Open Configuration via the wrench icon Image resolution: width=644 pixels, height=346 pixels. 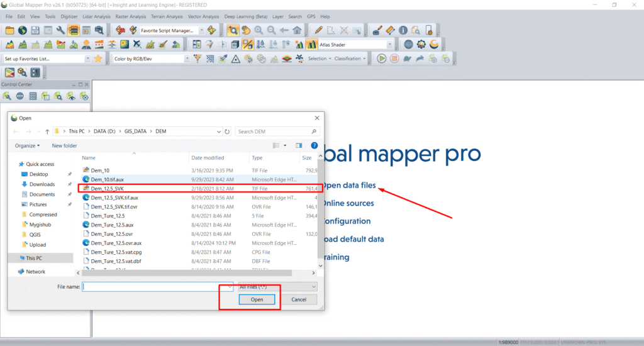click(x=61, y=30)
